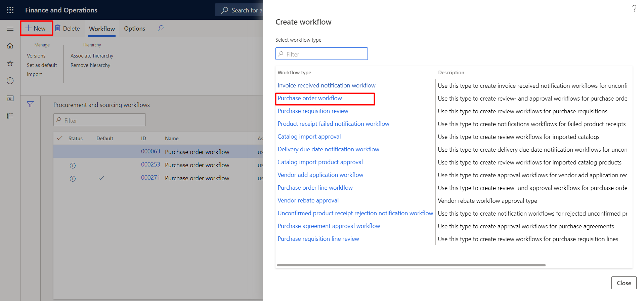
Task: Click Associate hierarchy command
Action: 92,56
